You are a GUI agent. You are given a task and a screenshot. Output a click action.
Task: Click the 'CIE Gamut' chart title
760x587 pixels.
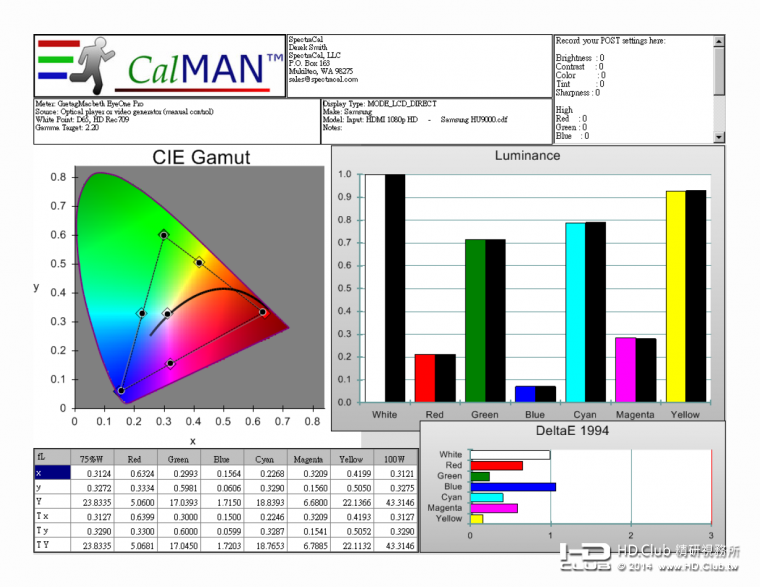click(x=201, y=157)
